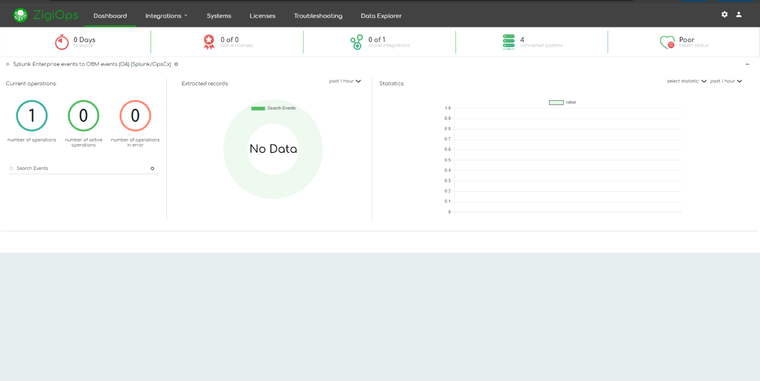Click the days-to-expire stopwatch icon
Viewport: 760px width, 381px height.
(x=62, y=42)
